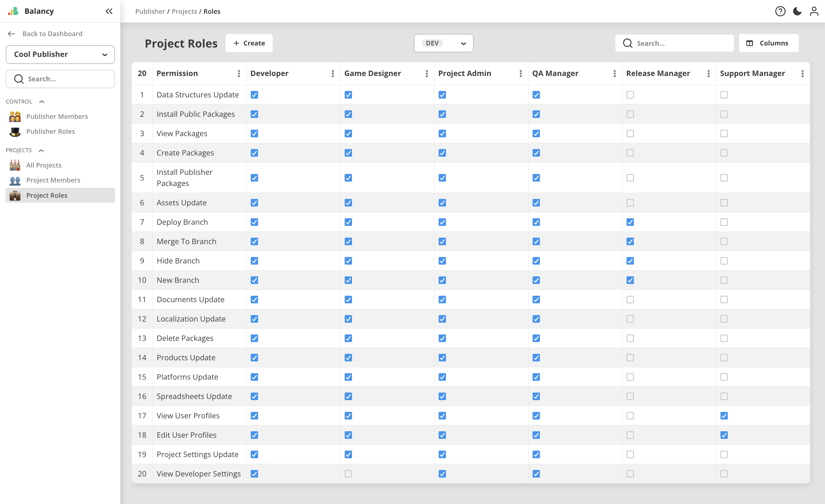
Task: Go to All Projects
Action: click(43, 165)
